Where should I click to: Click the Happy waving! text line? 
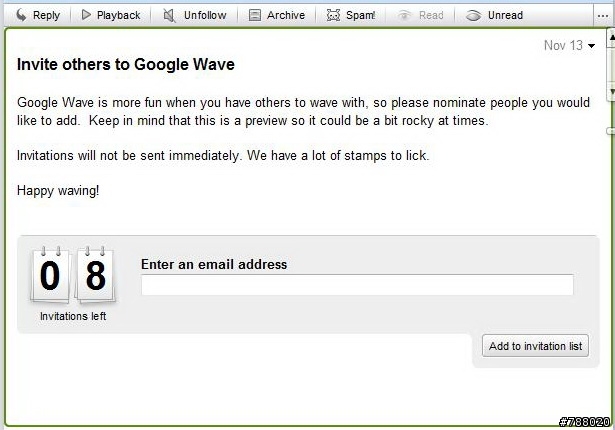pyautogui.click(x=58, y=191)
